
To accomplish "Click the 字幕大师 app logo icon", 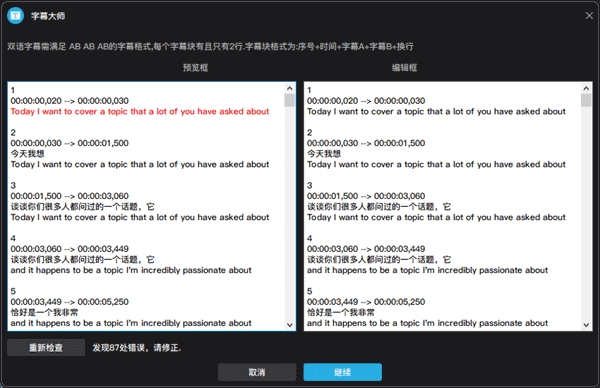I will [15, 16].
